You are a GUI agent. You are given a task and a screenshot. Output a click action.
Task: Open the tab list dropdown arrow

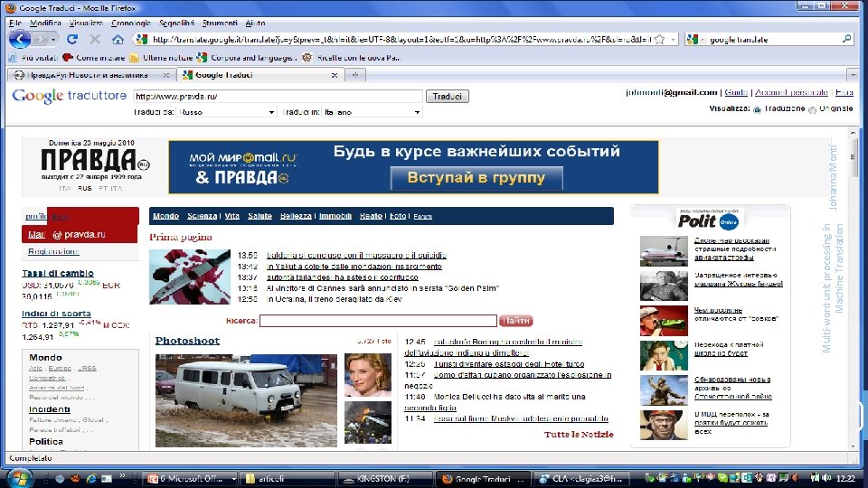(x=853, y=75)
